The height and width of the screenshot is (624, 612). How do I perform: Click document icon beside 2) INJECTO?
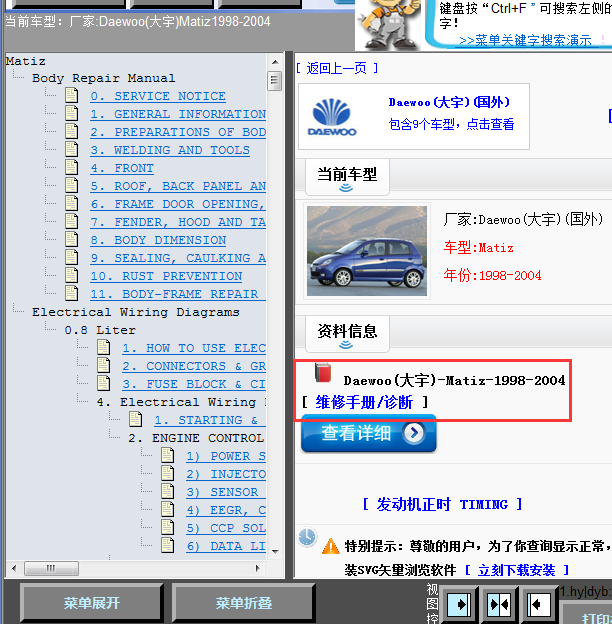tap(168, 473)
